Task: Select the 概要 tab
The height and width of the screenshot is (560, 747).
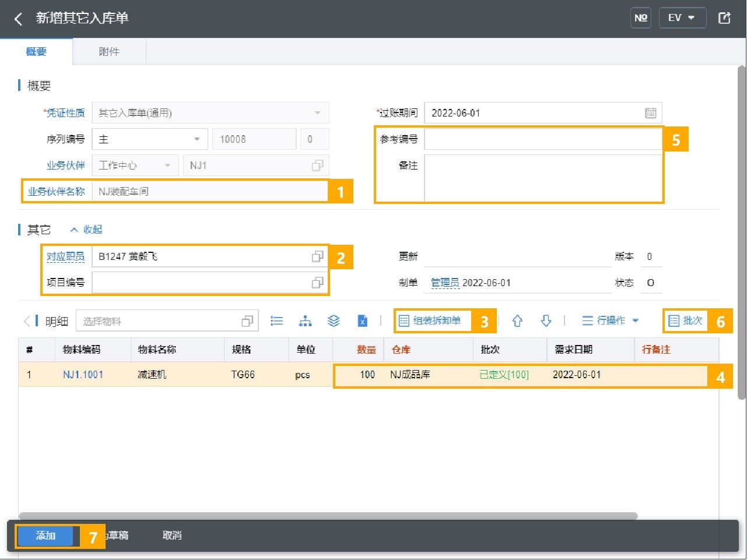Action: pyautogui.click(x=36, y=52)
